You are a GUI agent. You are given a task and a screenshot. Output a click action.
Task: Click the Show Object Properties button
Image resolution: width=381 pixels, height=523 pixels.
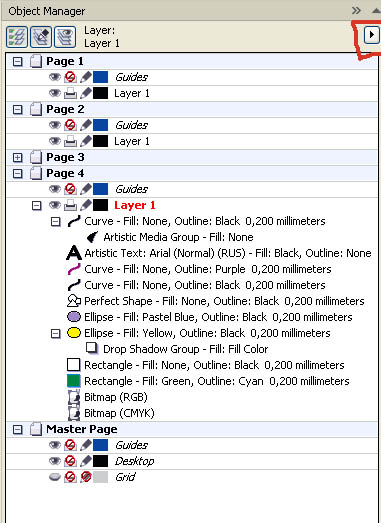(17, 36)
